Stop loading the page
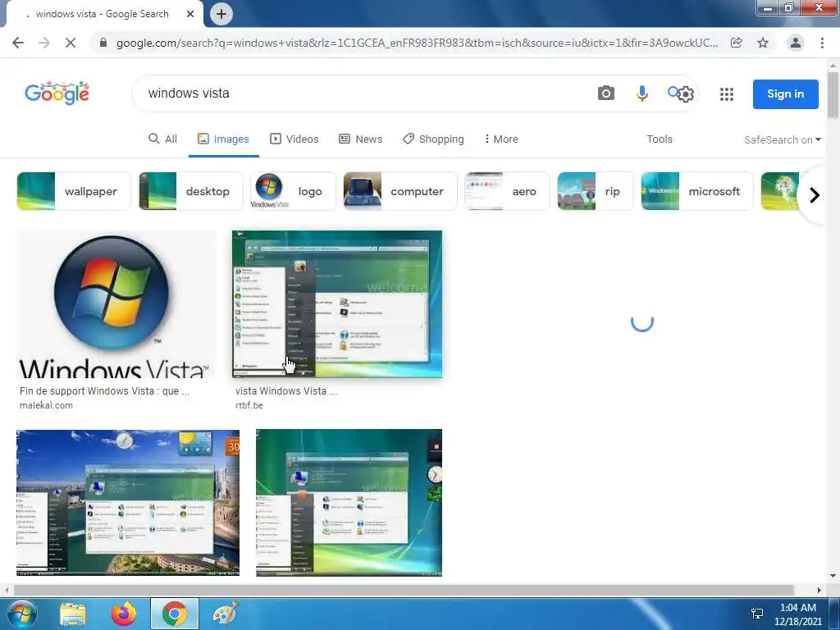The height and width of the screenshot is (630, 840). click(x=71, y=43)
